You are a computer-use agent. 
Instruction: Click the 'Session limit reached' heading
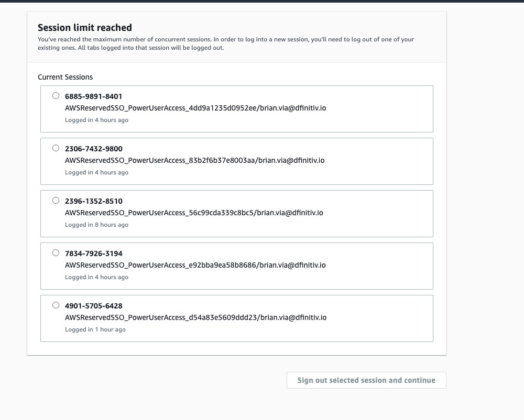pyautogui.click(x=85, y=27)
